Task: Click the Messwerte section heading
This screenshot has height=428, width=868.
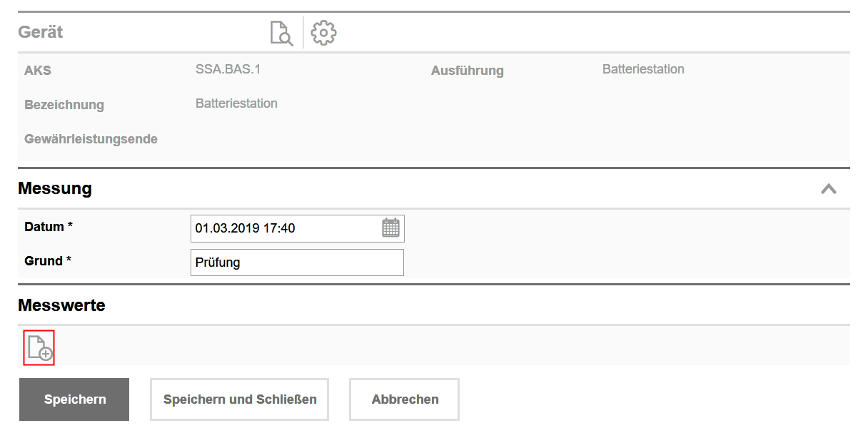Action: (x=61, y=305)
